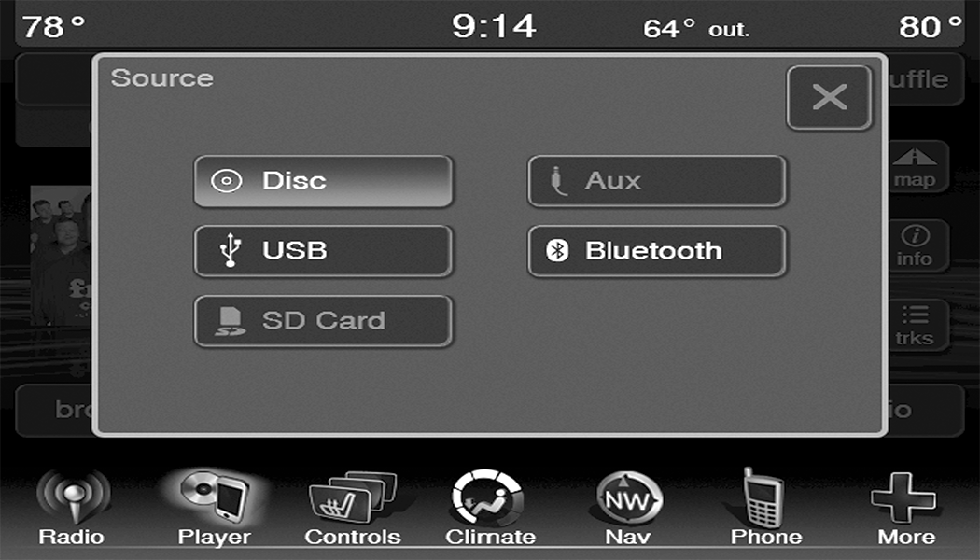
Task: Tap the 9:14 clock display
Action: (x=494, y=27)
